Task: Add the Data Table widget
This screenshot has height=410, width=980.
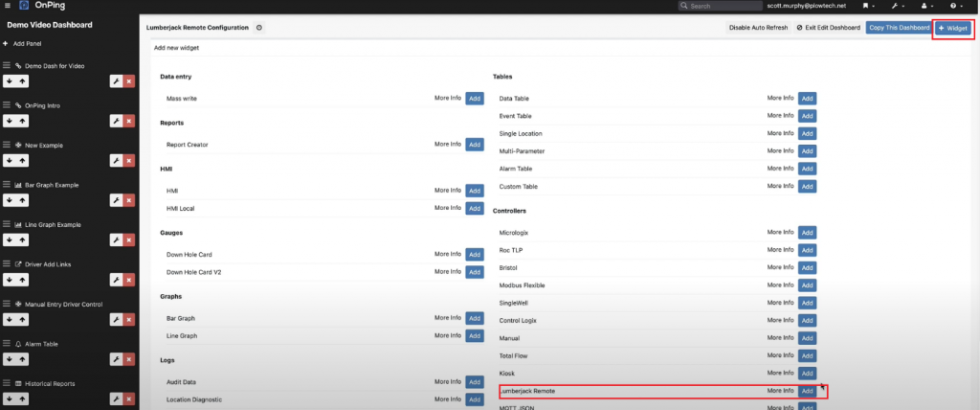Action: pos(807,99)
